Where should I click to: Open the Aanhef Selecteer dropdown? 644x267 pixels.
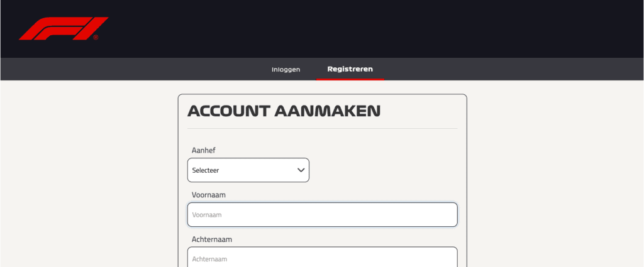pos(248,170)
